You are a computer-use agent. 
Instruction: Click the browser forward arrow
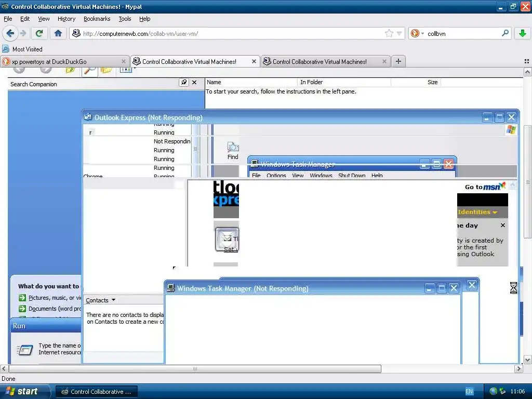click(x=23, y=33)
